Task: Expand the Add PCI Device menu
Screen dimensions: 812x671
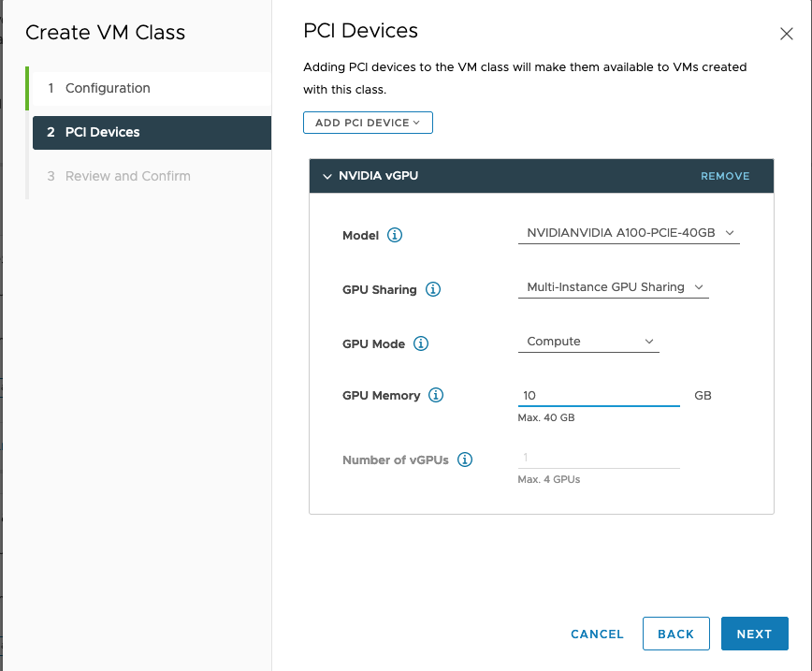Action: tap(368, 123)
